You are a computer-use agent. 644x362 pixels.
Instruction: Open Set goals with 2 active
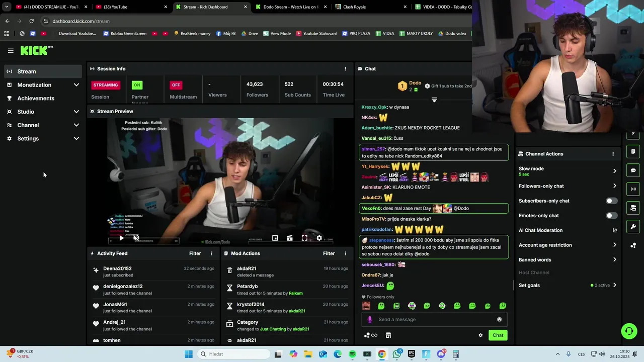point(568,285)
